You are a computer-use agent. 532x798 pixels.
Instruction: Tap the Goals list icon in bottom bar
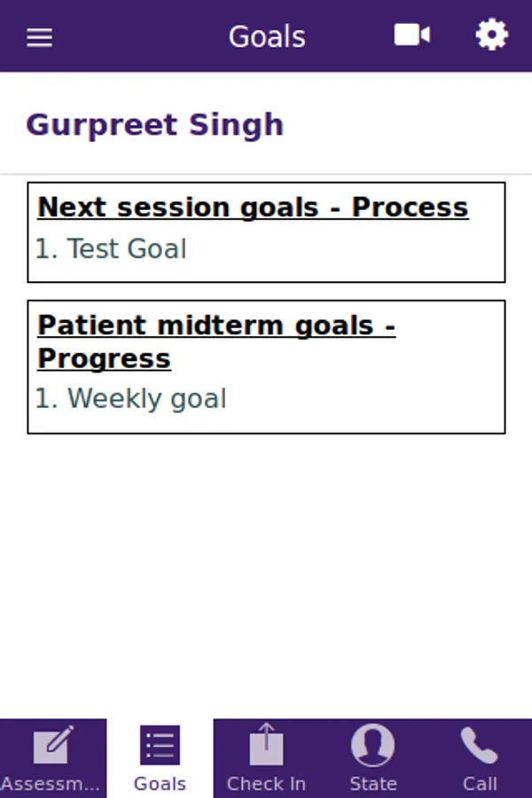[x=160, y=745]
